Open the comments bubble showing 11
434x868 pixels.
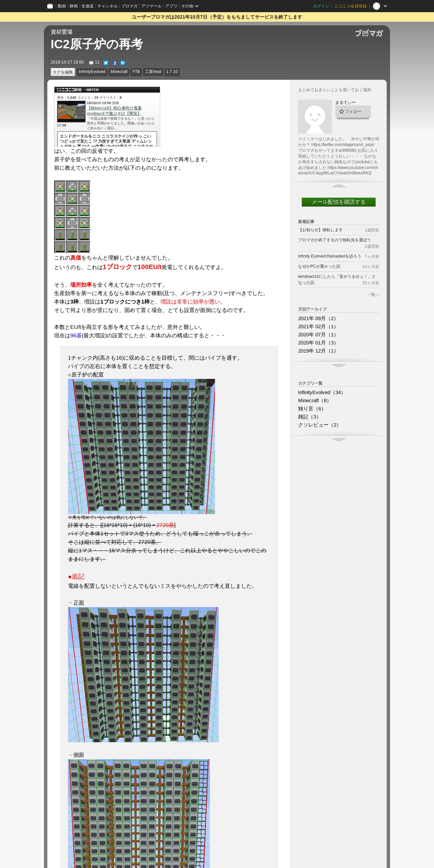(x=94, y=63)
